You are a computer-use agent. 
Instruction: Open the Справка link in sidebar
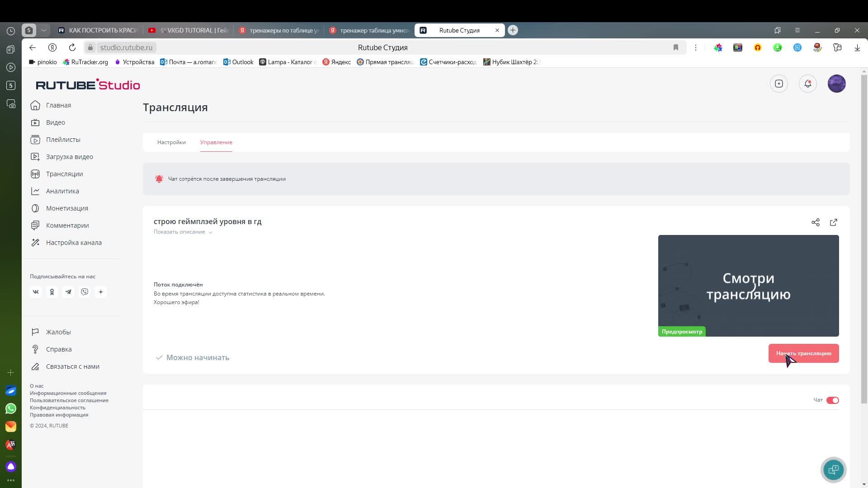[59, 348]
